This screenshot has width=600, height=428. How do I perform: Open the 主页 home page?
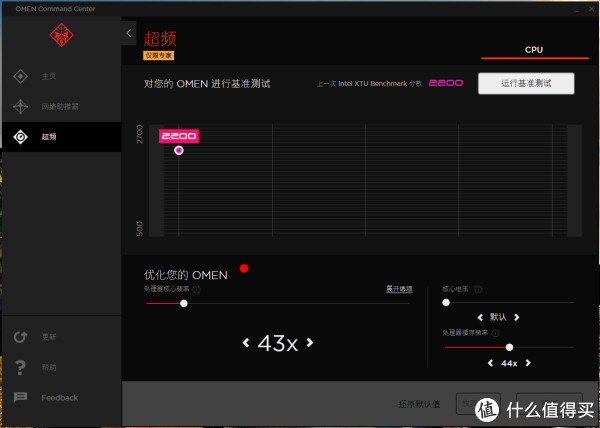[49, 76]
